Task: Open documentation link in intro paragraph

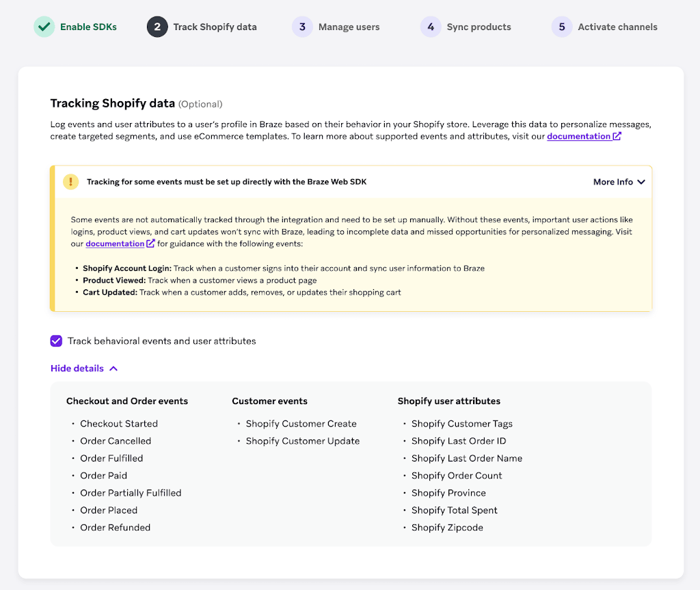Action: [x=578, y=136]
